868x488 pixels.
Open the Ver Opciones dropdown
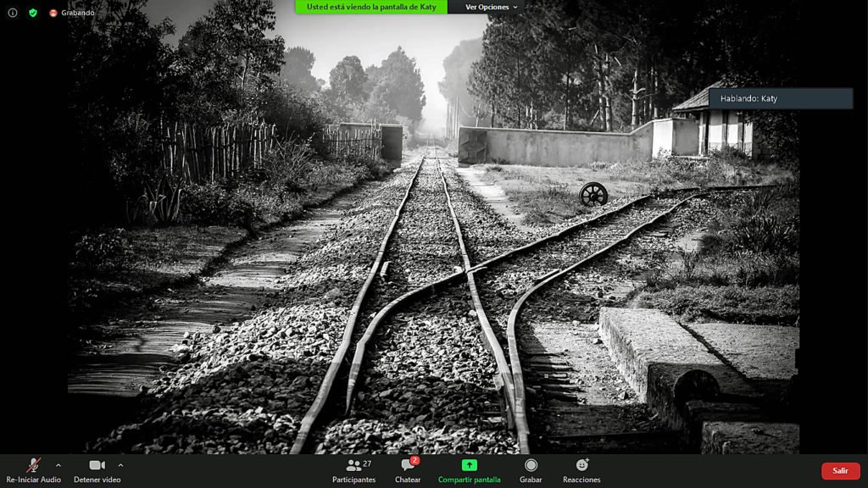pos(492,7)
